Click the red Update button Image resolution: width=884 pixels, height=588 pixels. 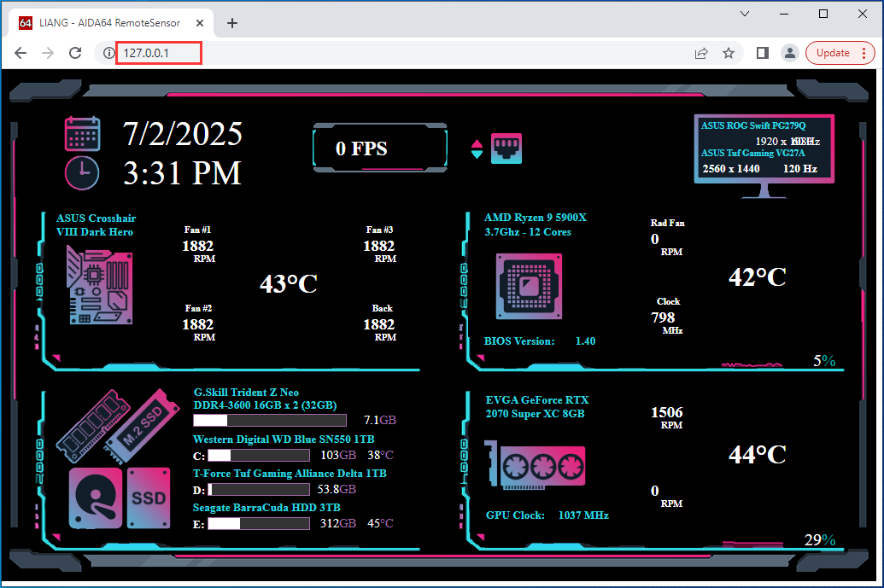(x=833, y=53)
